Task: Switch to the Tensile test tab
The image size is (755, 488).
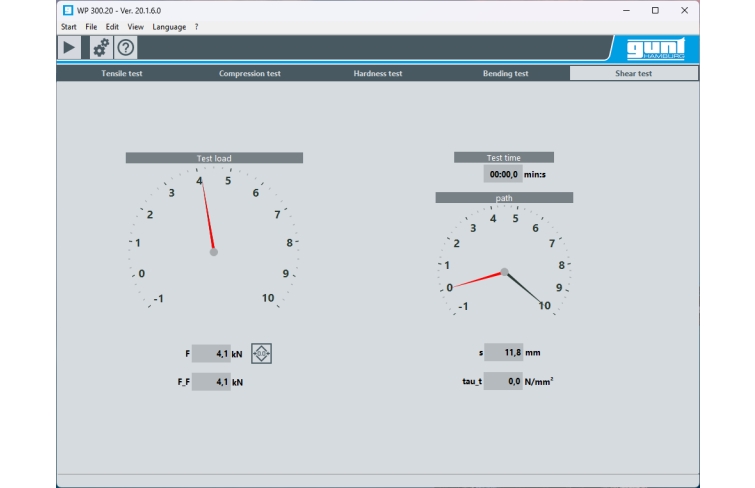Action: (x=121, y=73)
